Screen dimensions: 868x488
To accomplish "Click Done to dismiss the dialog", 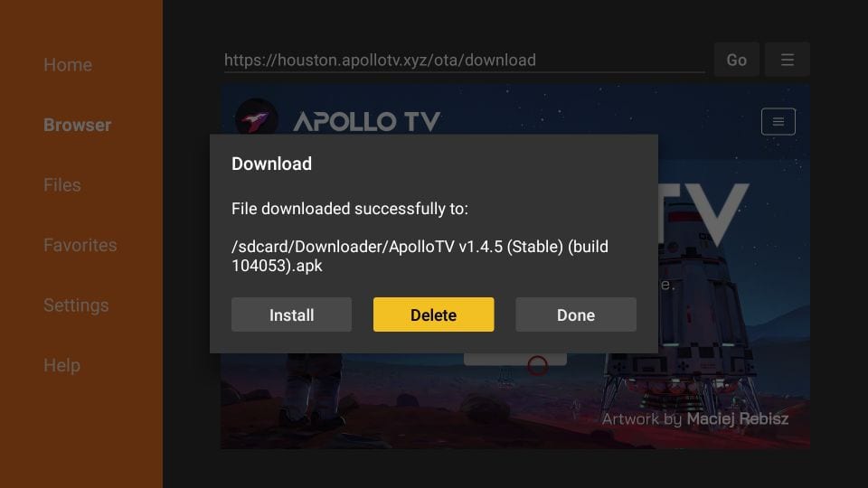I will (576, 314).
